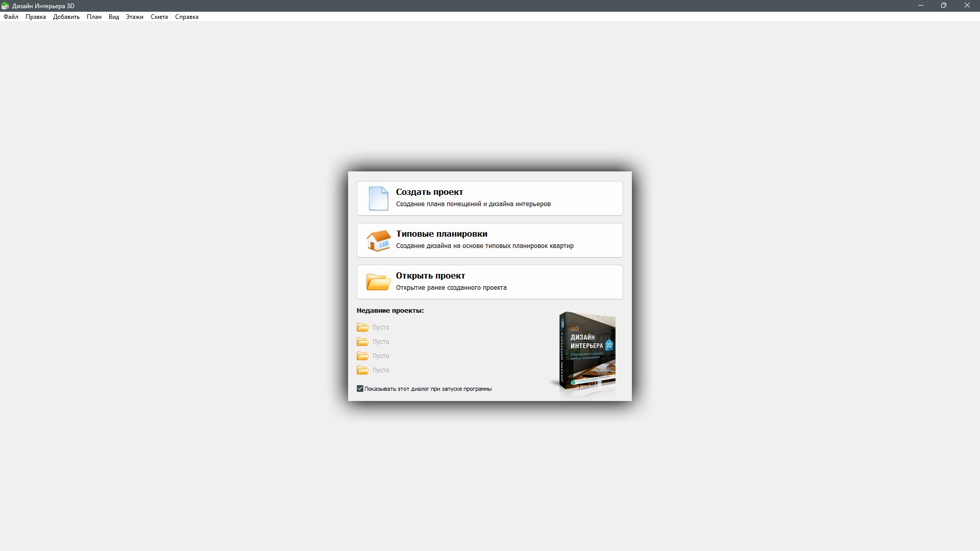The height and width of the screenshot is (551, 980).
Task: Open the Вид menu
Action: (x=114, y=17)
